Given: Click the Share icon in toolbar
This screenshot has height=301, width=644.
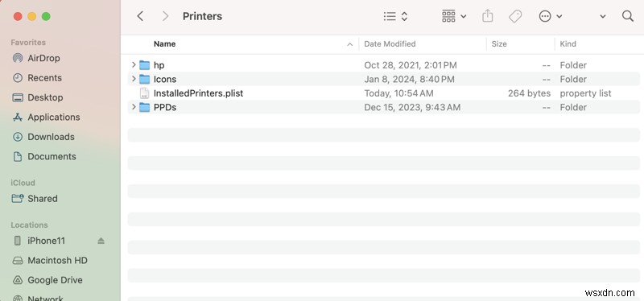Looking at the screenshot, I should tap(488, 16).
